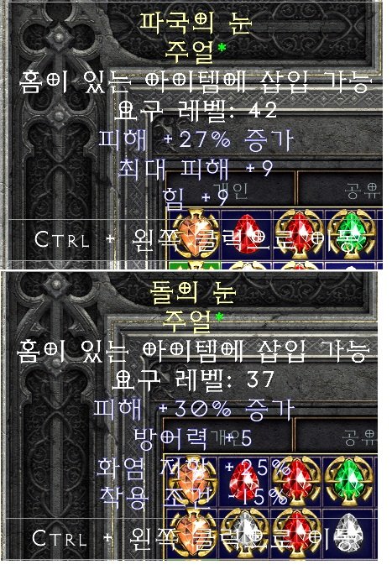
Task: Select the unframed ruby in the lower stash
Action: point(244,480)
